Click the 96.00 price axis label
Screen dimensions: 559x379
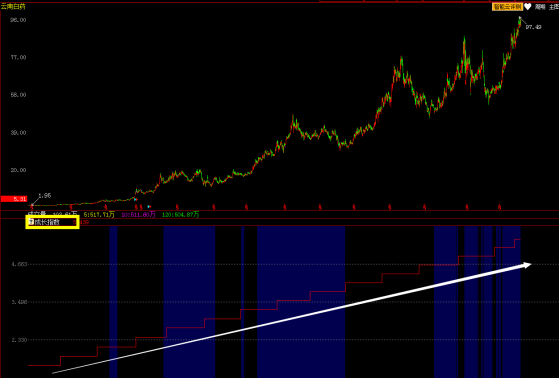pos(19,20)
